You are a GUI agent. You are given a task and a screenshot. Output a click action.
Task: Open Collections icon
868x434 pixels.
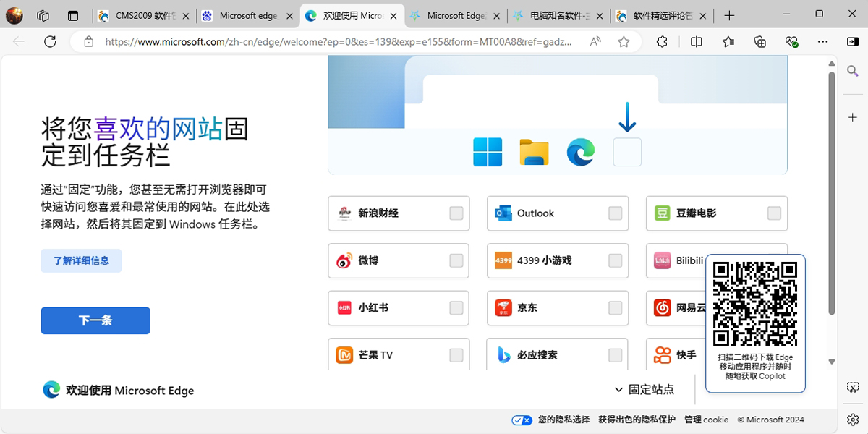click(x=760, y=42)
